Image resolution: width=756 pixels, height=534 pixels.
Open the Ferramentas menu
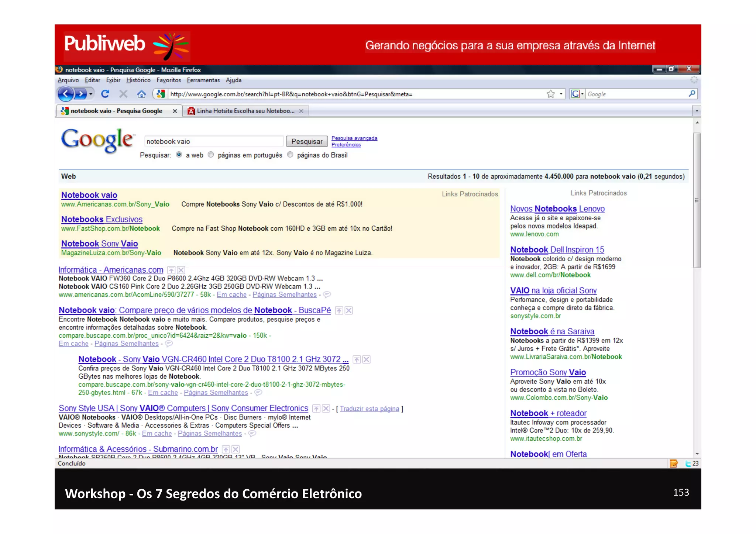203,80
